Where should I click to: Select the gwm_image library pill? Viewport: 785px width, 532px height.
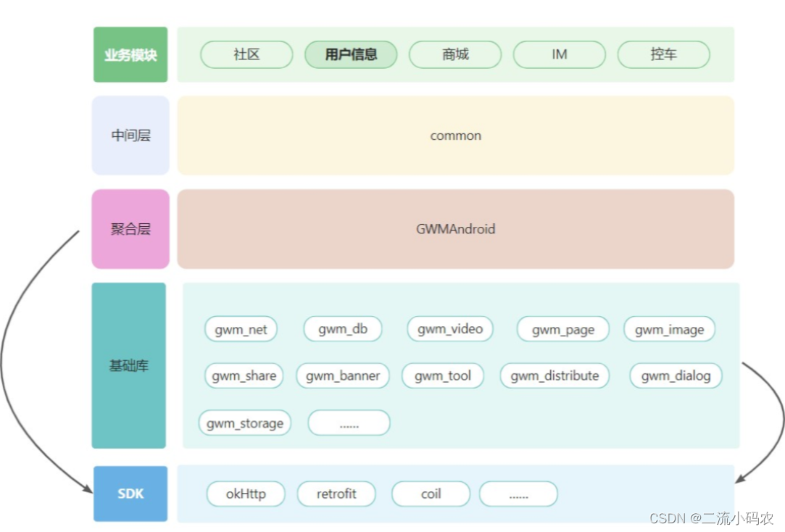tap(669, 329)
